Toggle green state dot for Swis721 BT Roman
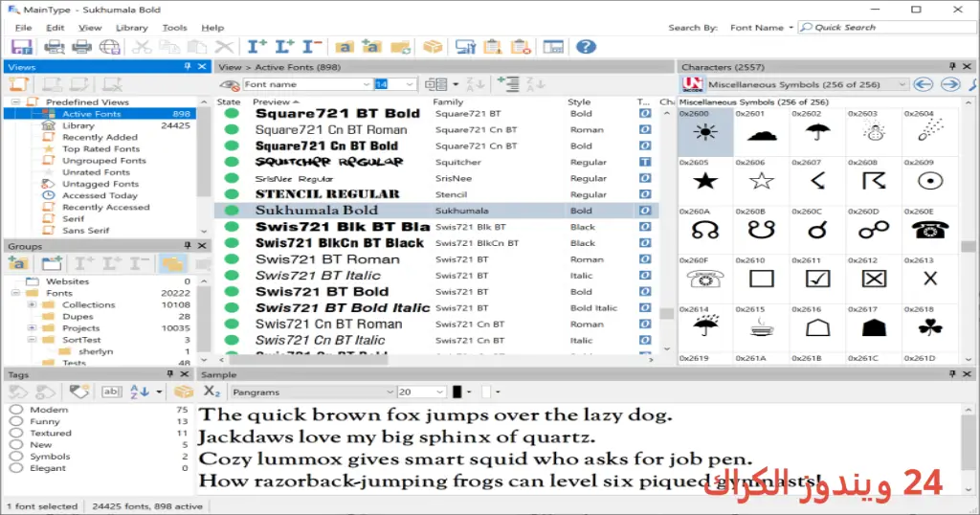Viewport: 980px width, 515px height. click(232, 258)
